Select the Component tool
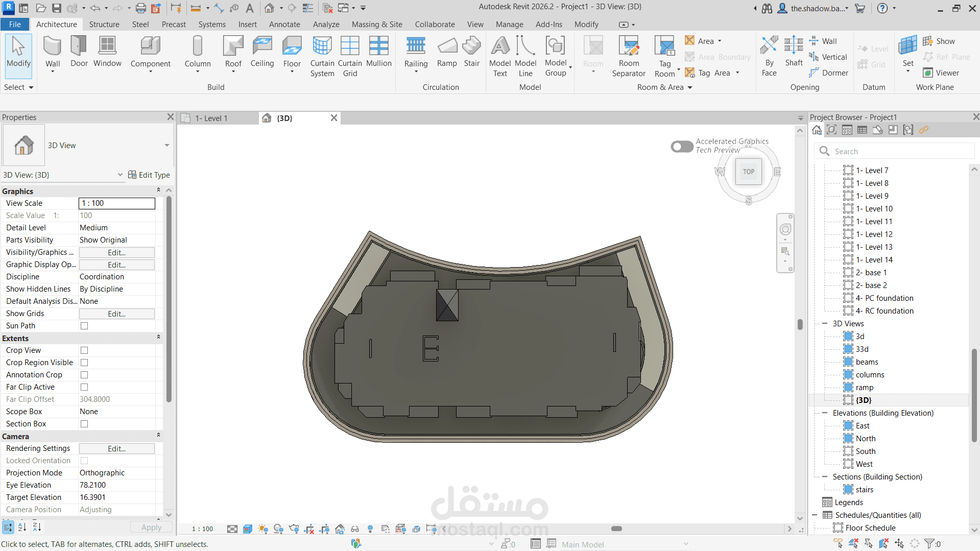Screen dimensions: 980x551 pos(150,53)
